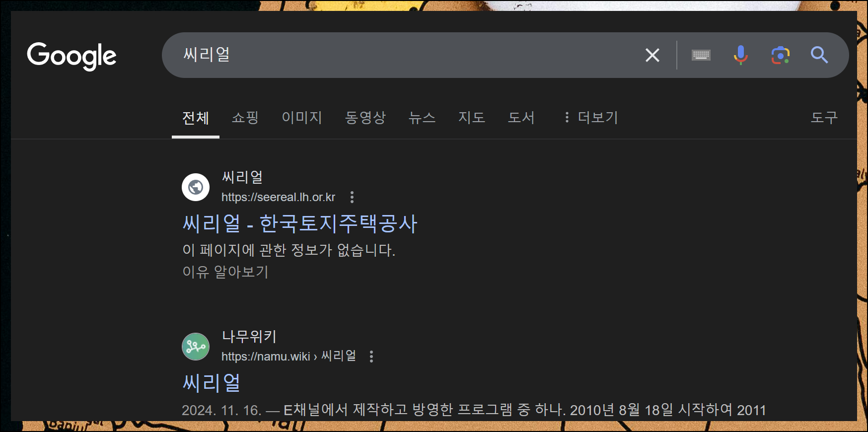Click the Google logo
This screenshot has width=868, height=432.
[72, 56]
